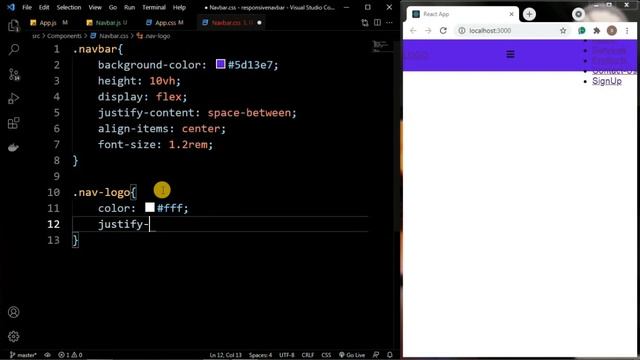
Task: Open color picker swatch for #5d13e7
Action: click(220, 64)
